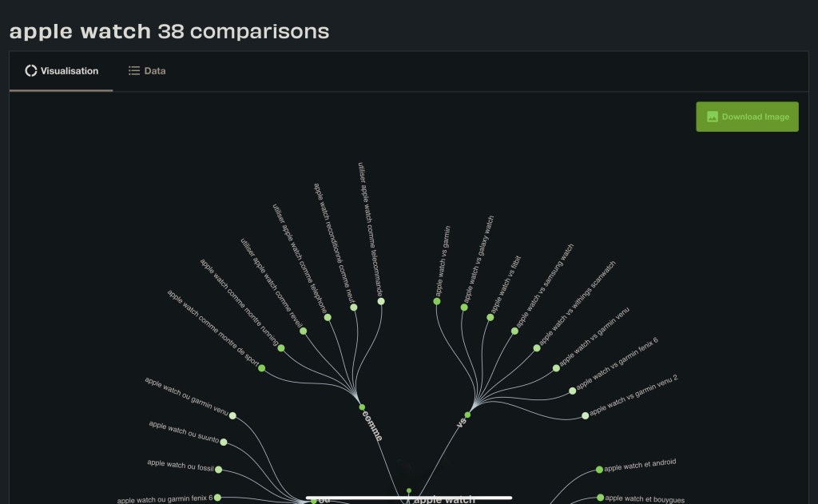
Task: Click the 'apple watch vs samsung watch' node
Action: point(514,331)
